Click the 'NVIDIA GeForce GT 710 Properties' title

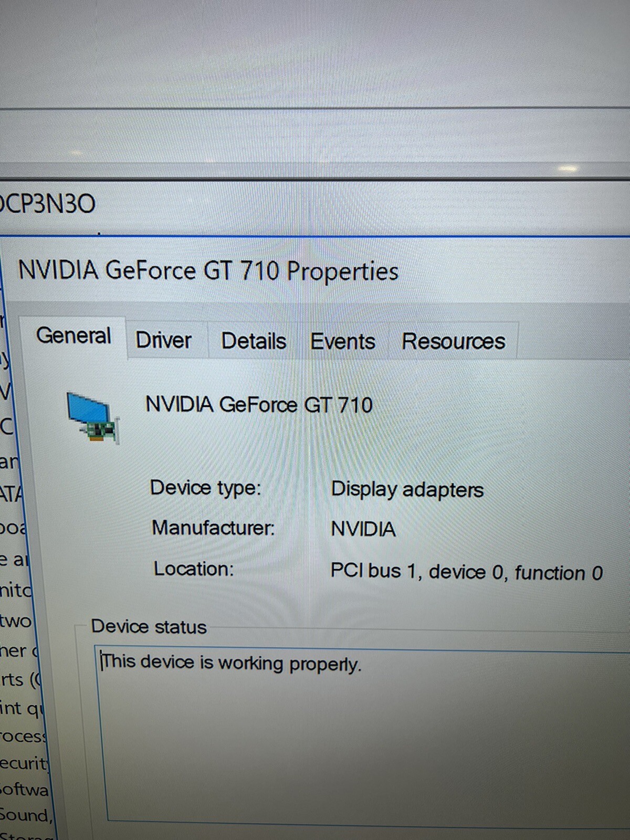pos(208,271)
